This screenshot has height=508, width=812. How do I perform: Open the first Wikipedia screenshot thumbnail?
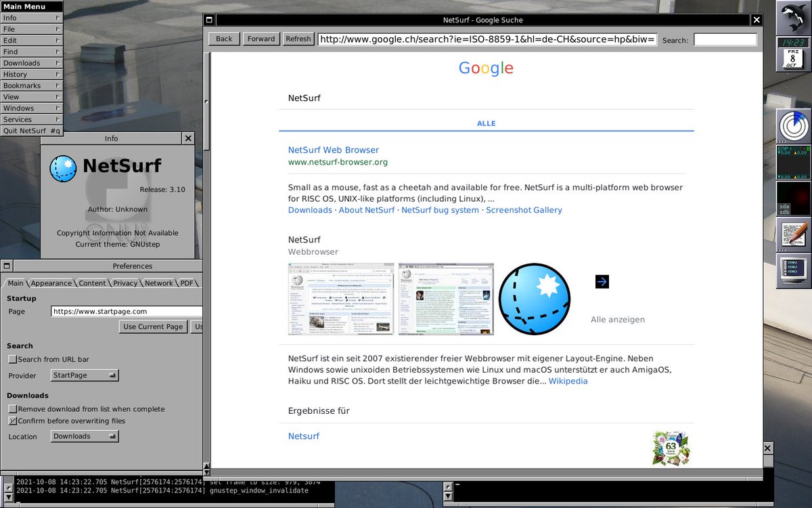pos(341,299)
